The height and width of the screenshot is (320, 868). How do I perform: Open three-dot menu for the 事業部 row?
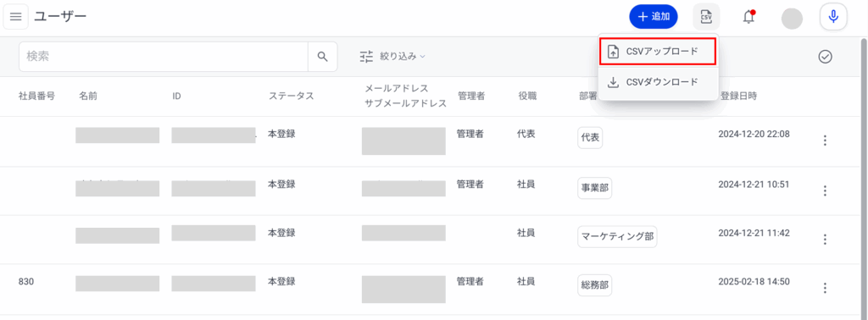pos(825,190)
